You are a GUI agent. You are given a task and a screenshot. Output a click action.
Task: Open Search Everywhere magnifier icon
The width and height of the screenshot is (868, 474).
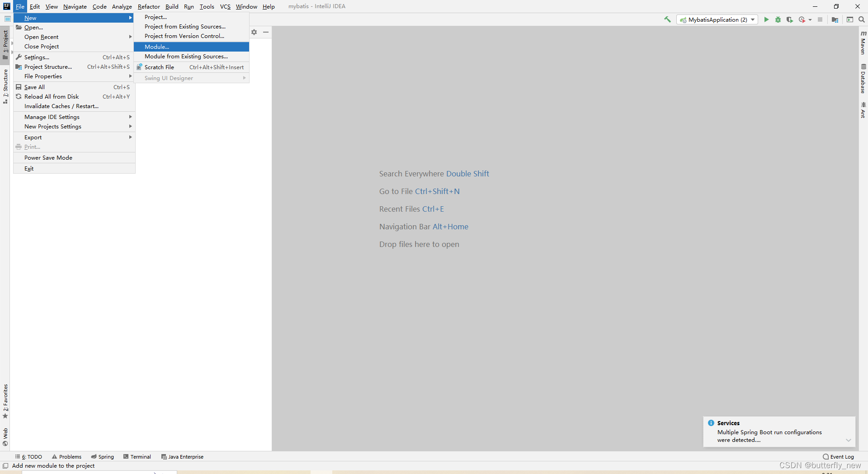tap(862, 19)
